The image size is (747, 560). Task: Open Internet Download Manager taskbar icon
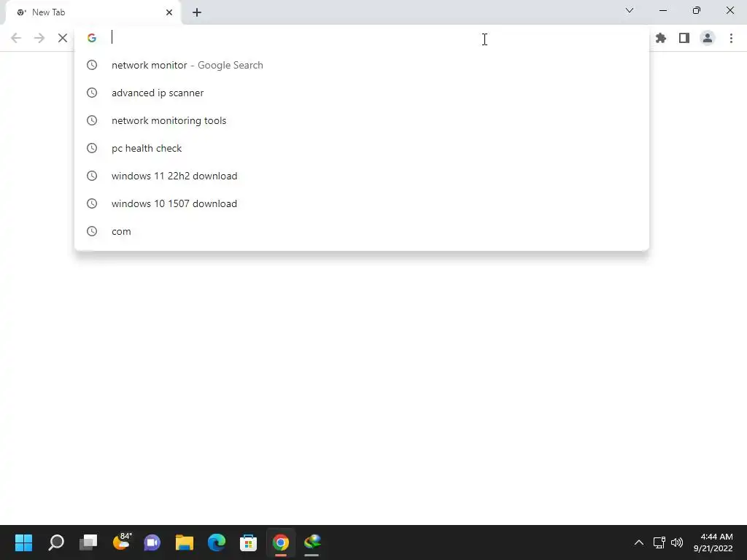tap(312, 542)
